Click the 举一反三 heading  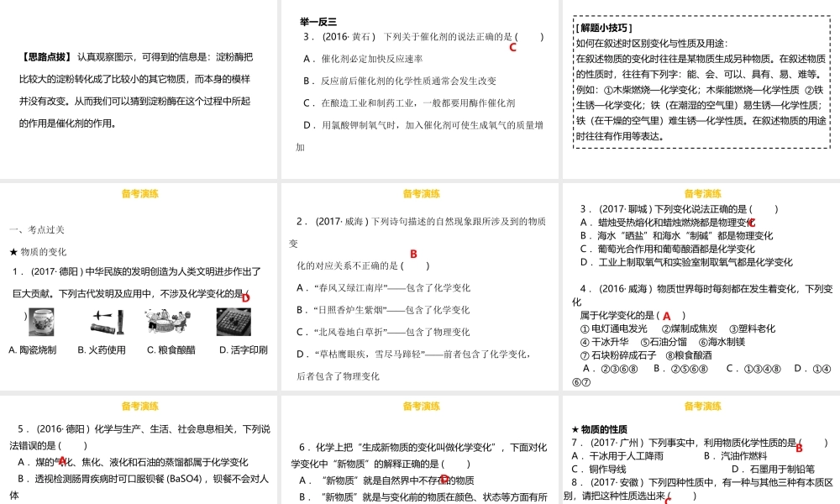tap(318, 22)
